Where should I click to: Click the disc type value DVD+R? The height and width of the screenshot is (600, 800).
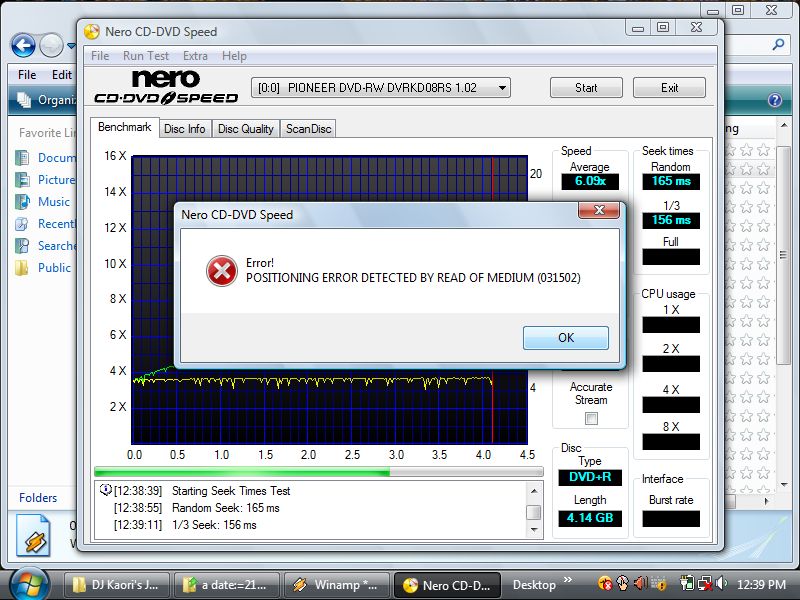tap(590, 477)
